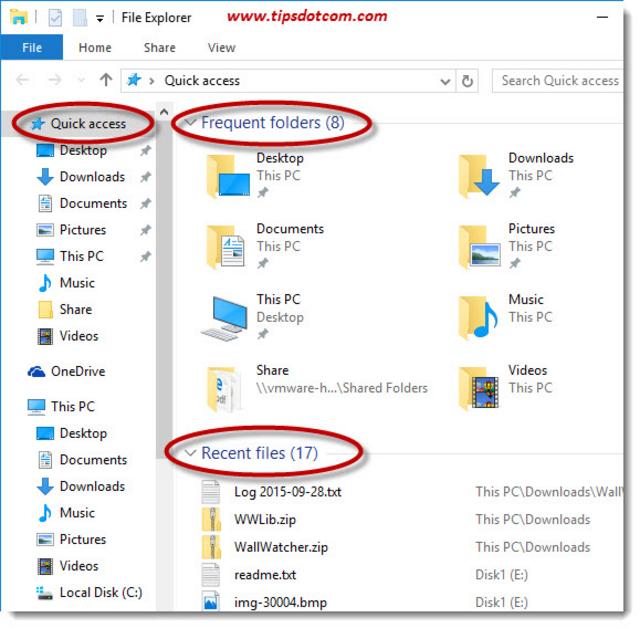
Task: Click the Search Quick access field
Action: [558, 81]
